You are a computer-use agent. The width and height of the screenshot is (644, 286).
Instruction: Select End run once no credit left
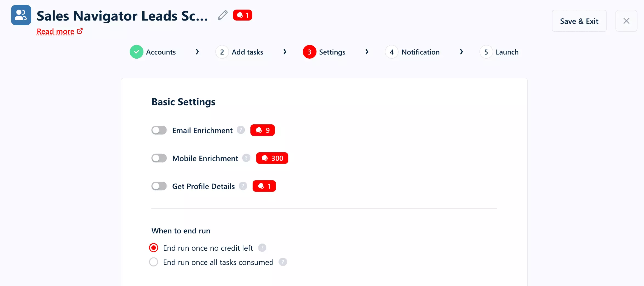coord(154,248)
